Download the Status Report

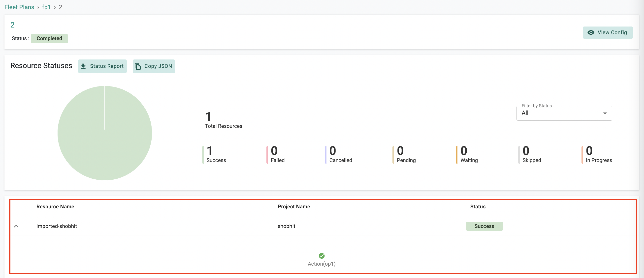point(102,66)
